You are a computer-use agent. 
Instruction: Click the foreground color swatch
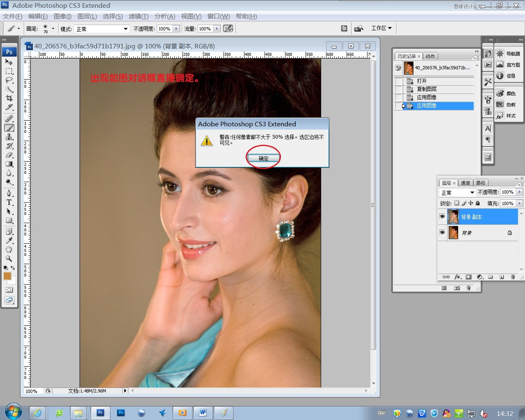click(7, 276)
